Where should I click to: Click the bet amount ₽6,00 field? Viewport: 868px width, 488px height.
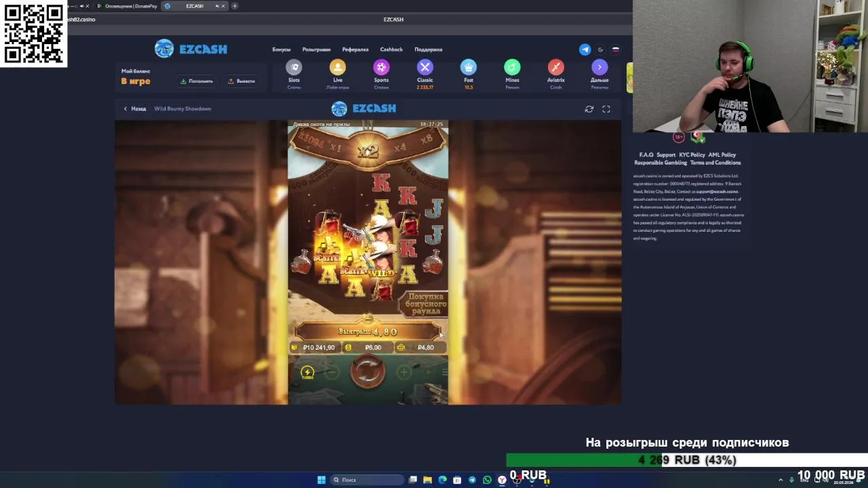pyautogui.click(x=368, y=347)
